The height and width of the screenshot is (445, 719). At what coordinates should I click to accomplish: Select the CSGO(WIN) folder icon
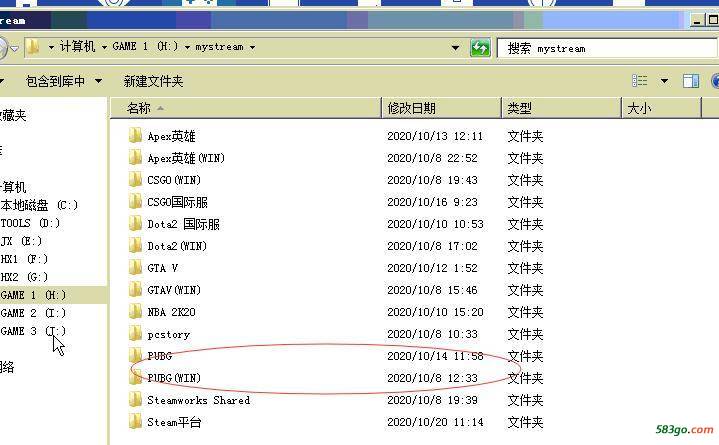coord(135,180)
